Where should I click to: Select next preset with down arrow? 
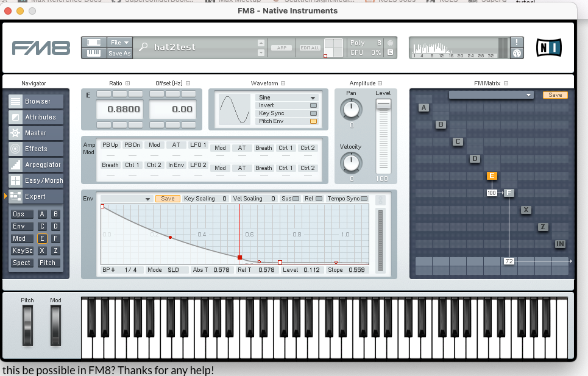261,53
